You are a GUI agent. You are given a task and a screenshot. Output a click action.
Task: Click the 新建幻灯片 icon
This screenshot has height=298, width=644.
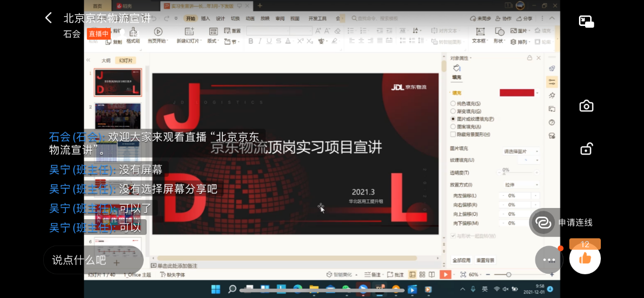190,32
